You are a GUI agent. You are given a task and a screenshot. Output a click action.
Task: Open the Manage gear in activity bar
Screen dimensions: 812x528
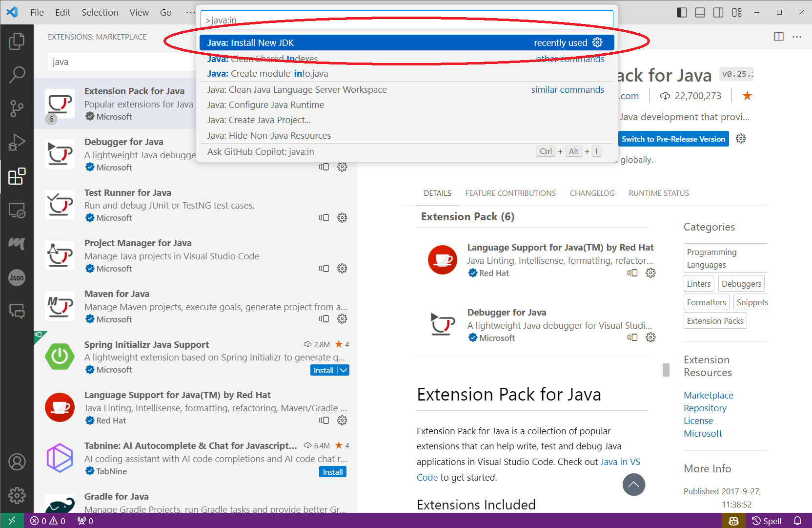pos(17,495)
